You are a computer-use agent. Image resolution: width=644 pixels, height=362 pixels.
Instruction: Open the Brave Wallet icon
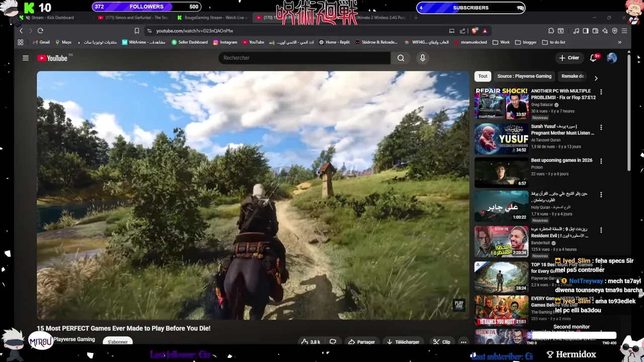click(595, 31)
